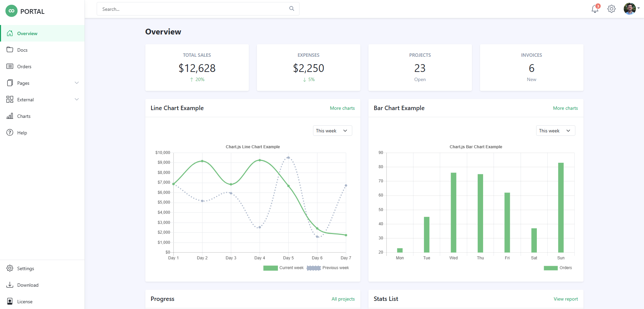Click the Bar Chart Example heading
The width and height of the screenshot is (644, 309).
coord(399,108)
